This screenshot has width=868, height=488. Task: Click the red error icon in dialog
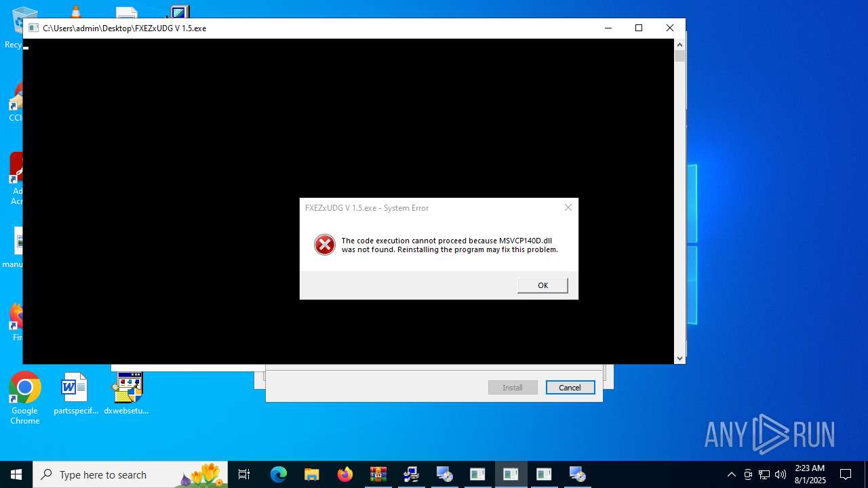click(325, 245)
